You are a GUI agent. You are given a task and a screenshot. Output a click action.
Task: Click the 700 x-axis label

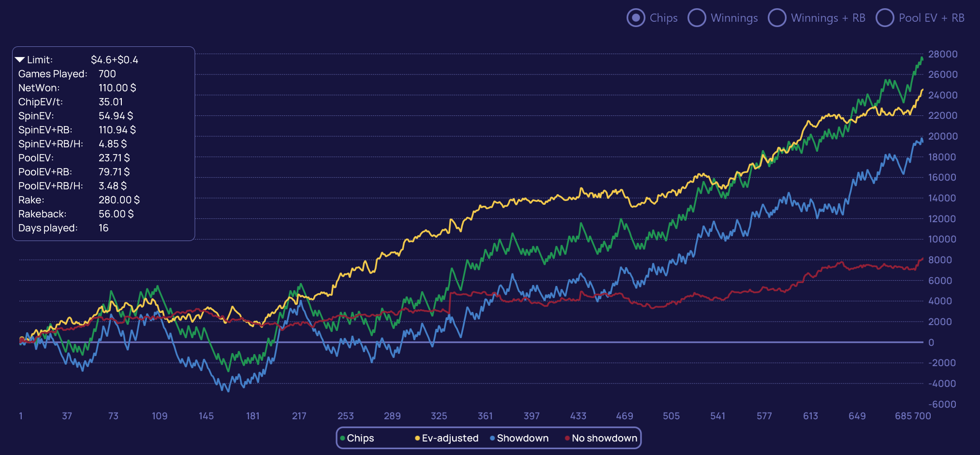(x=922, y=416)
